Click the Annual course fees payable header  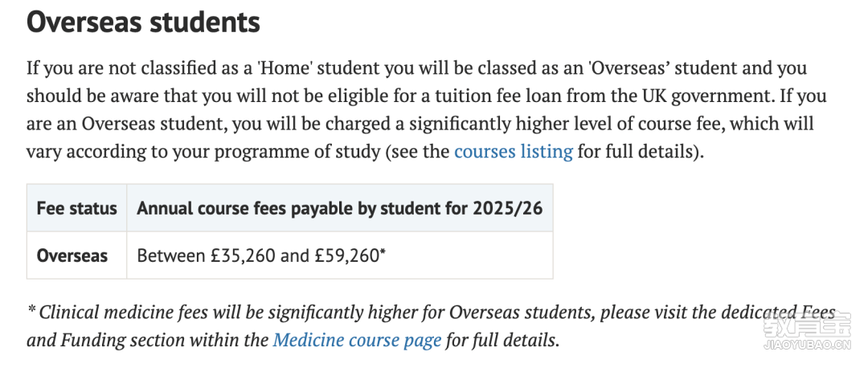[340, 208]
